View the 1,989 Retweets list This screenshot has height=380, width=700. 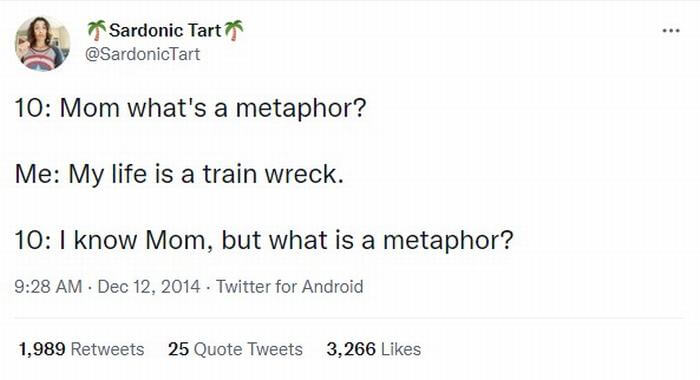point(81,349)
